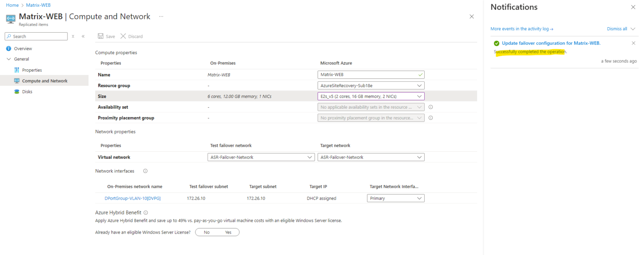Open Overview via its info icon in sidebar
The image size is (644, 255).
9,48
